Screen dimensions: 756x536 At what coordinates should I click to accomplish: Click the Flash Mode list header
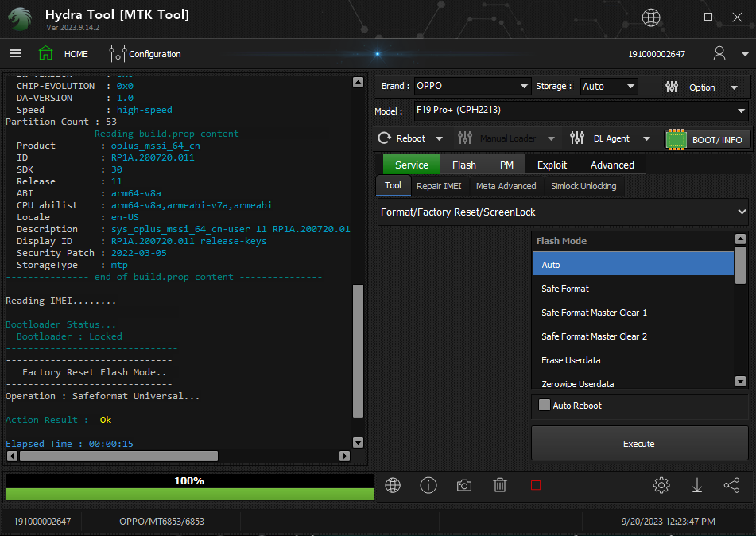[x=633, y=241]
